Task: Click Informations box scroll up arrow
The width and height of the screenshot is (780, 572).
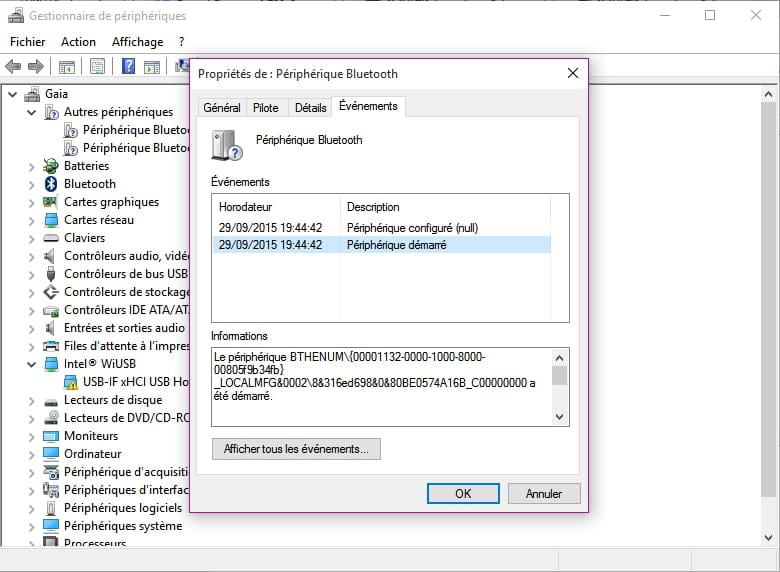Action: pyautogui.click(x=560, y=358)
